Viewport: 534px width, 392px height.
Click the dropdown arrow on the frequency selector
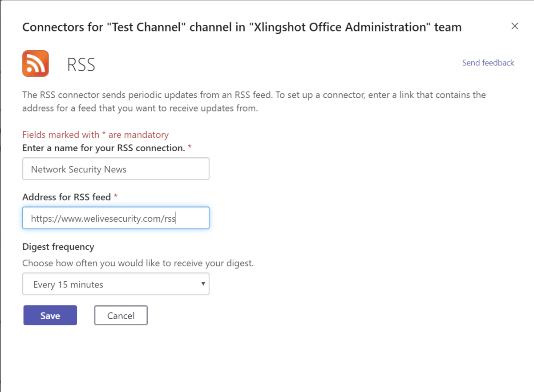[x=203, y=284]
